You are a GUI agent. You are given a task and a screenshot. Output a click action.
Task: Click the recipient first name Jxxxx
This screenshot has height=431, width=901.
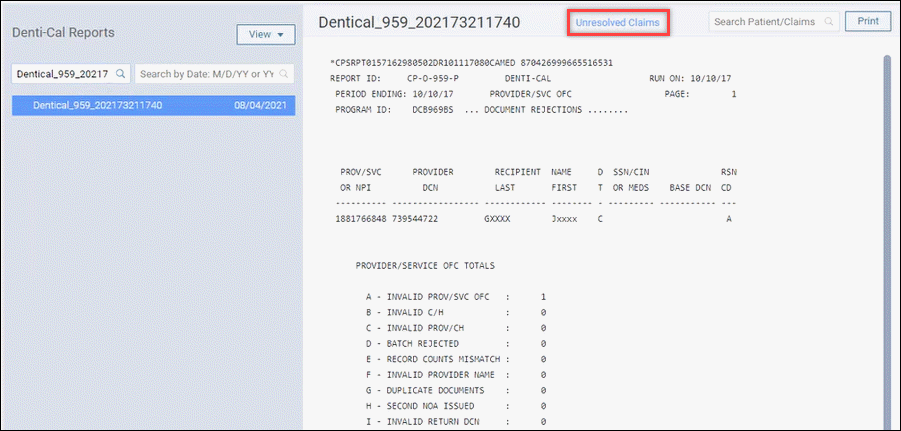[564, 219]
